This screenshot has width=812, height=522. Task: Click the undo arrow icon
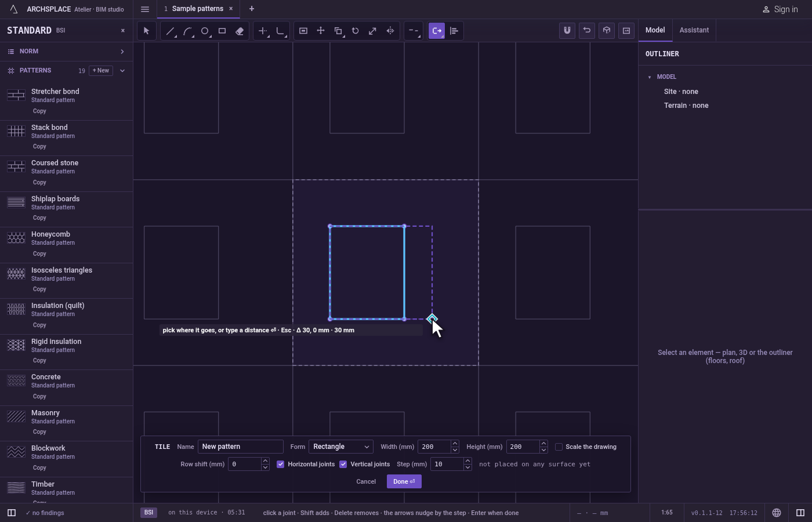[587, 31]
